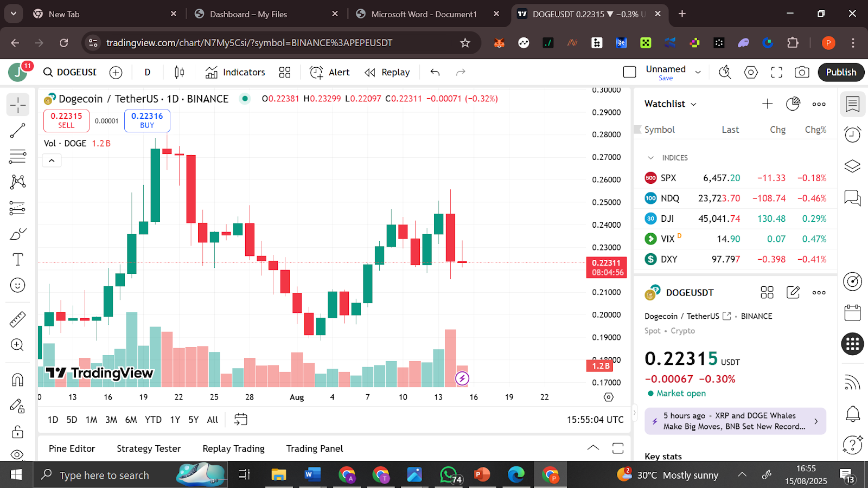
Task: Open DOGEUSDT details three-dots menu
Action: pyautogui.click(x=819, y=292)
